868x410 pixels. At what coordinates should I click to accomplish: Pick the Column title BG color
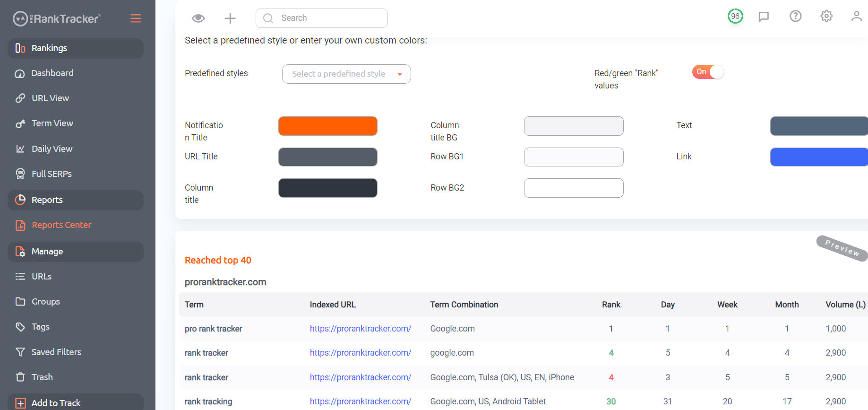574,126
